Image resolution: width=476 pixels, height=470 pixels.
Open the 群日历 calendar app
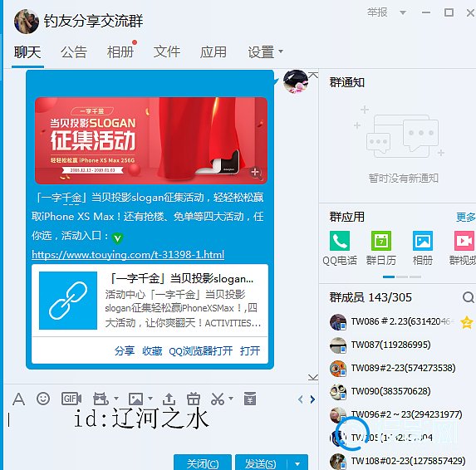point(381,248)
